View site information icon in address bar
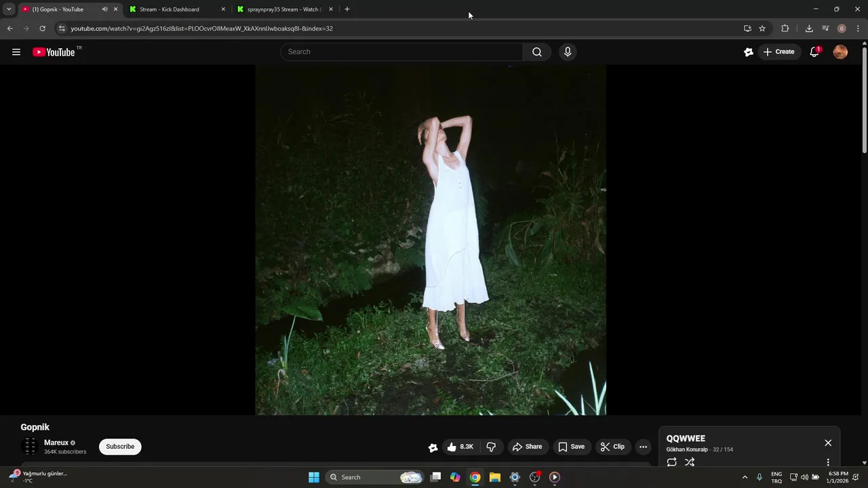This screenshot has height=488, width=868. point(61,28)
